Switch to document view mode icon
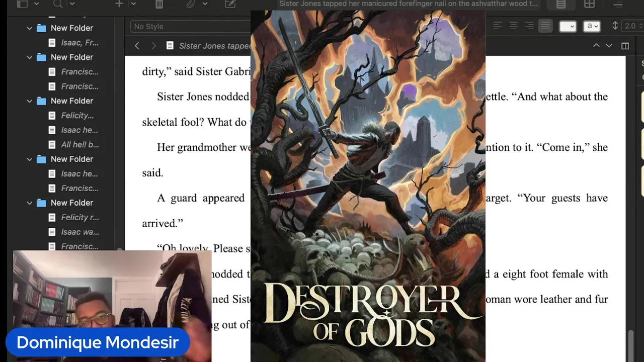The height and width of the screenshot is (362, 644). tap(561, 4)
